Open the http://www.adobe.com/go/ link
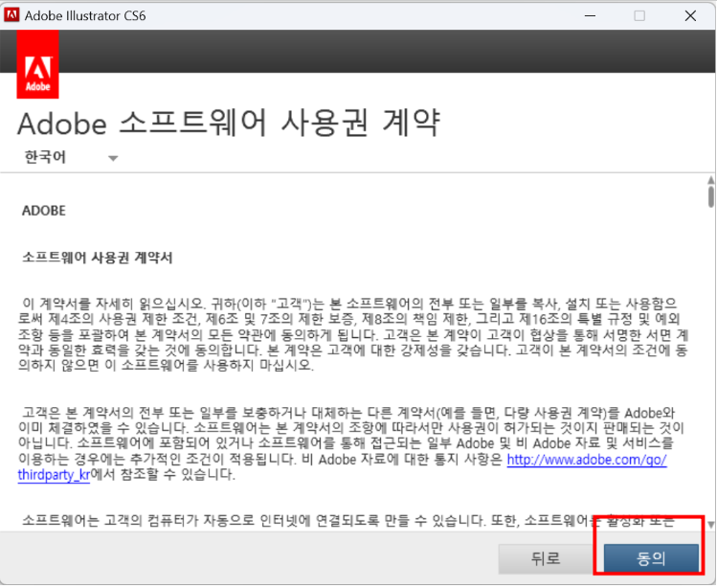 [x=587, y=459]
